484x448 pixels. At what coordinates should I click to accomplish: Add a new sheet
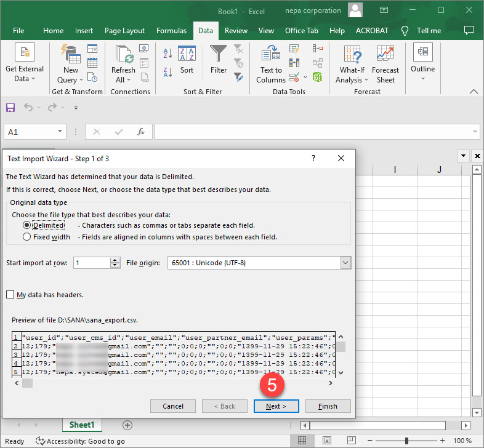(x=127, y=425)
